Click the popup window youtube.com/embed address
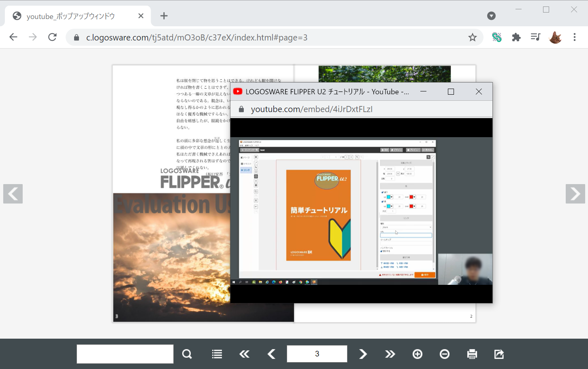Image resolution: width=588 pixels, height=369 pixels. [x=312, y=109]
